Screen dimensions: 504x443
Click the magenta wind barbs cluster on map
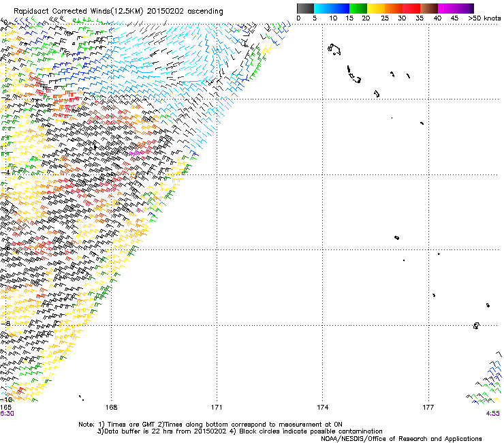(135, 153)
